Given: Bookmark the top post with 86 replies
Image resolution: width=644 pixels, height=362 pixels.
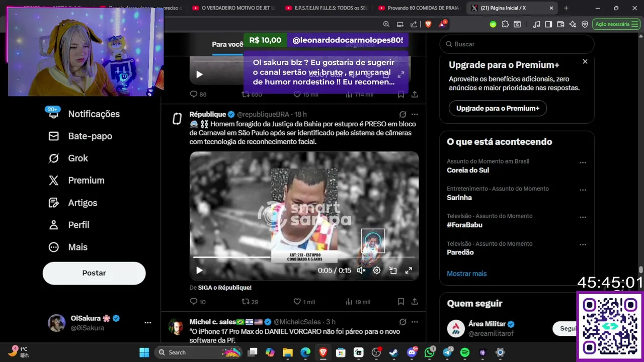Looking at the screenshot, I should (401, 94).
